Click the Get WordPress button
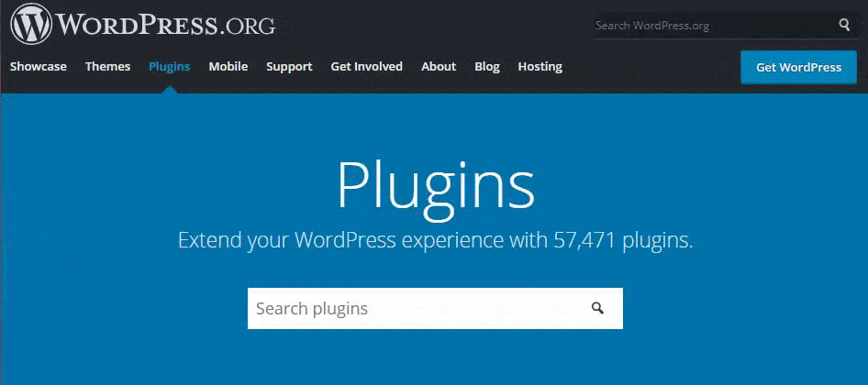The image size is (868, 385). pyautogui.click(x=798, y=68)
